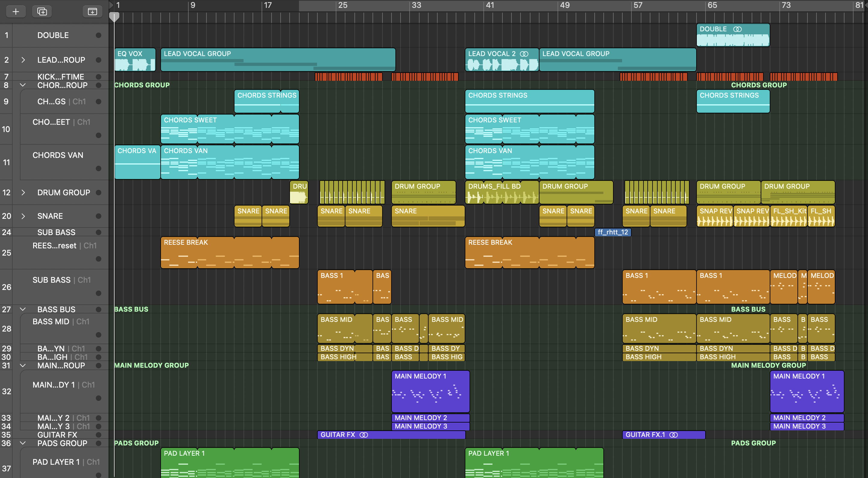This screenshot has height=478, width=868.
Task: Expand the DRUM GROUP track stack
Action: click(x=23, y=193)
